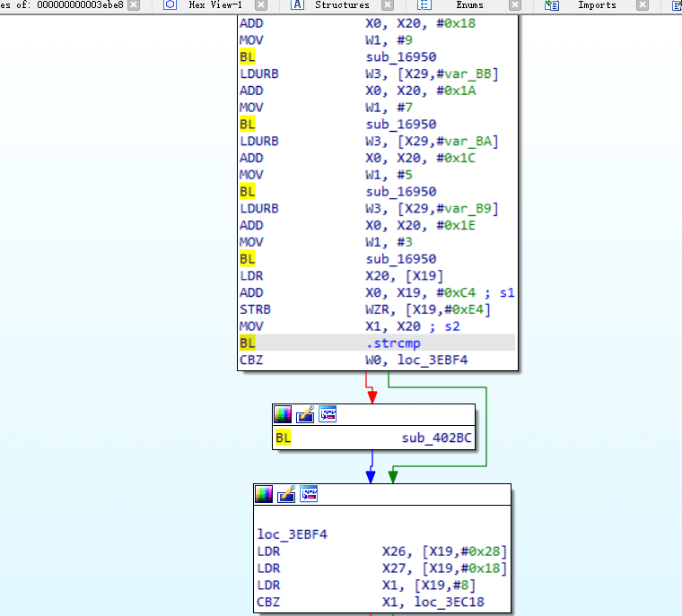Switch to the Imports tab
This screenshot has height=616, width=682.
coord(597,4)
